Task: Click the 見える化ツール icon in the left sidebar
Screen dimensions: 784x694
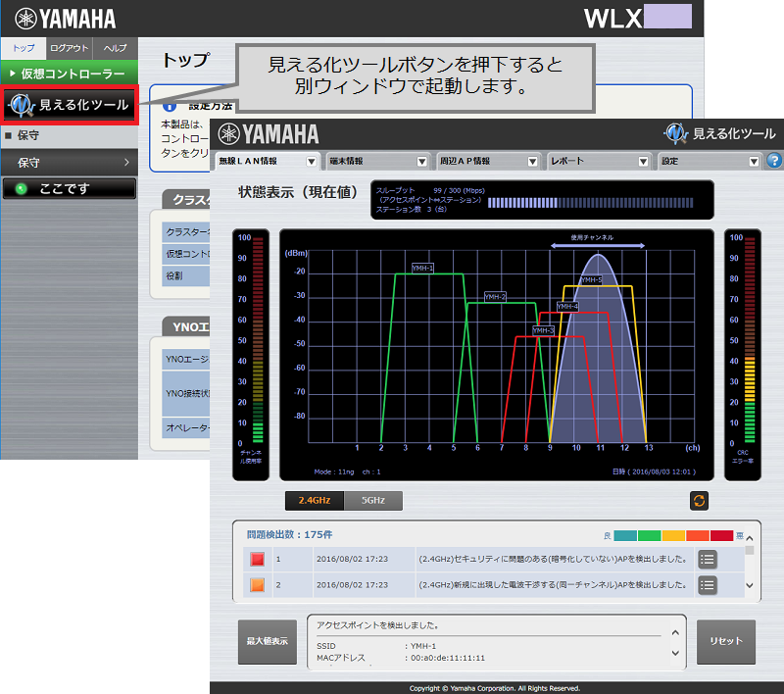Action: (22, 103)
